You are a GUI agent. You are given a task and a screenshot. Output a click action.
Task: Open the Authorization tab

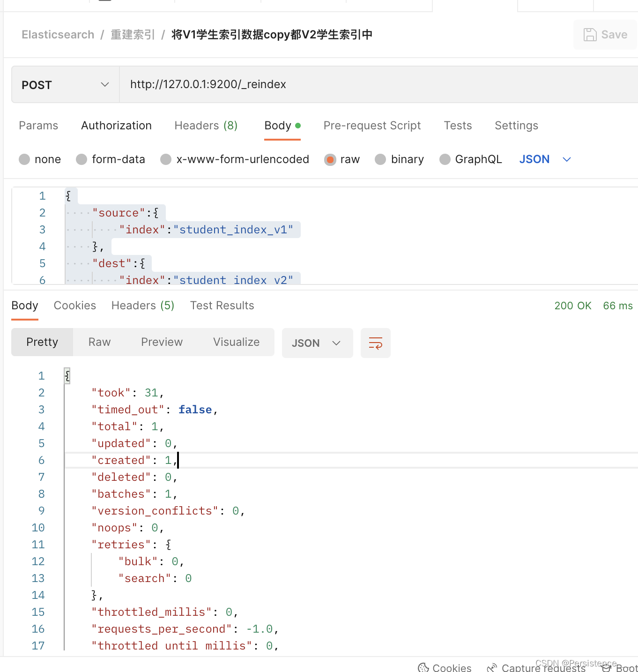pyautogui.click(x=117, y=126)
